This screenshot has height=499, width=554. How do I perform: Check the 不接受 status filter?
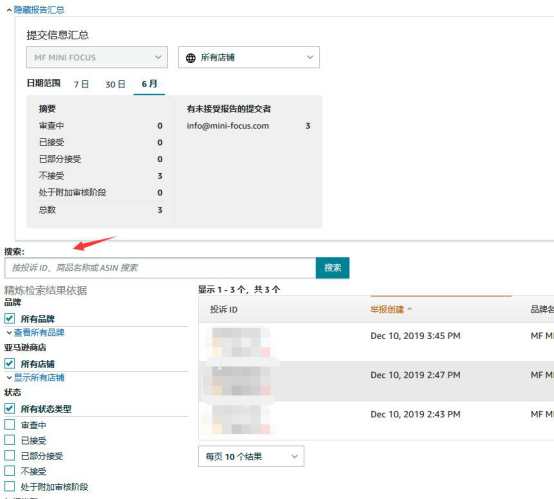pos(10,471)
